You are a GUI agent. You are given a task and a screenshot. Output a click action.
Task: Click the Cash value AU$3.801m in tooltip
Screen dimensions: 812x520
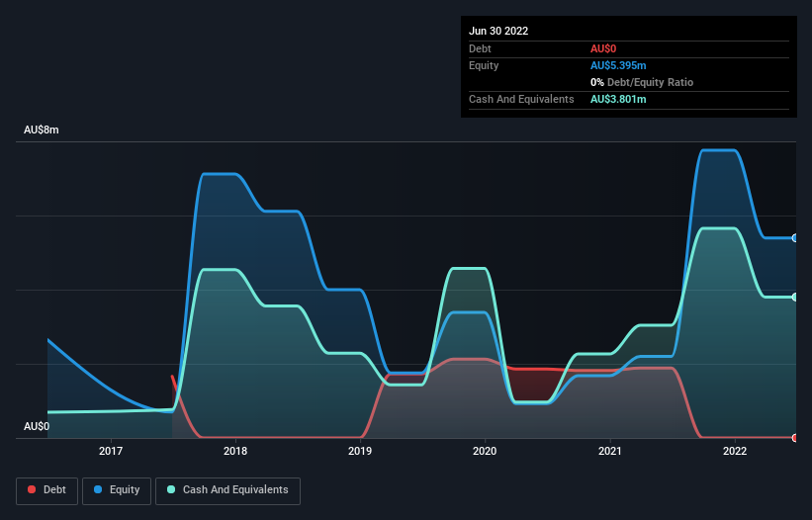pyautogui.click(x=618, y=99)
